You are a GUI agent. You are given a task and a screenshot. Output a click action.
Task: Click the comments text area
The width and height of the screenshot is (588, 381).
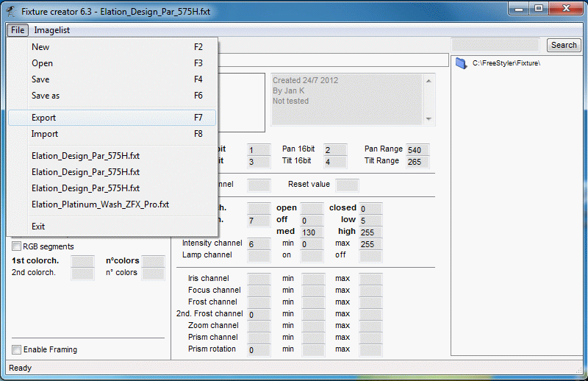pyautogui.click(x=348, y=99)
